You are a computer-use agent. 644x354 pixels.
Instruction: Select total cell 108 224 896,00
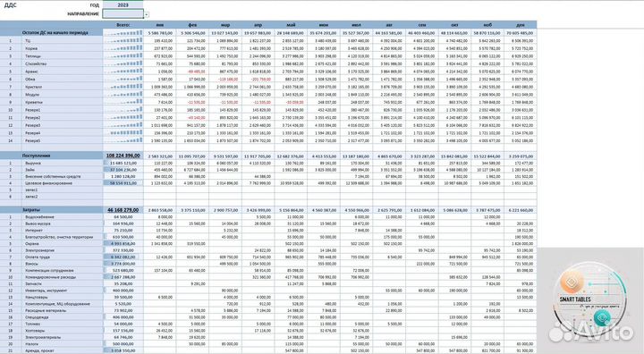[x=123, y=156]
